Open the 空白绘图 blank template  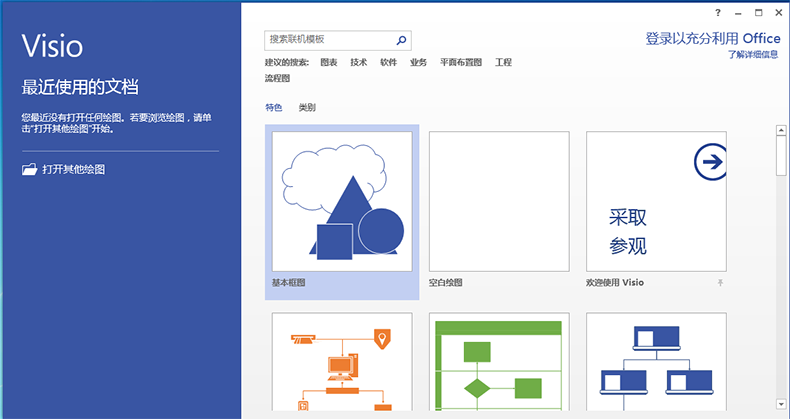499,201
